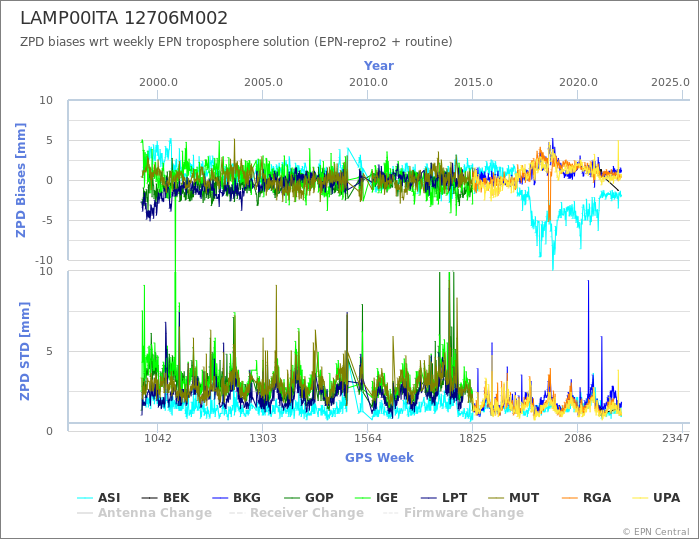Click the ZPD STD [mm] axis label
700x540 pixels.
pyautogui.click(x=24, y=351)
